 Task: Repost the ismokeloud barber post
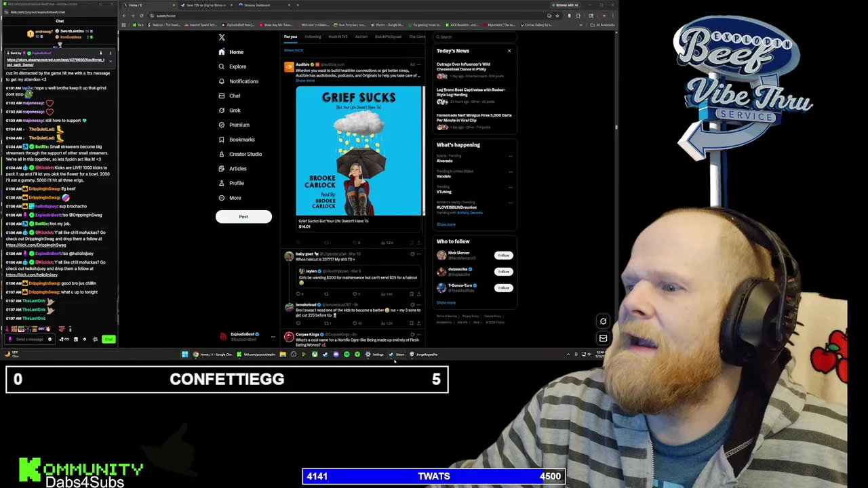(326, 323)
